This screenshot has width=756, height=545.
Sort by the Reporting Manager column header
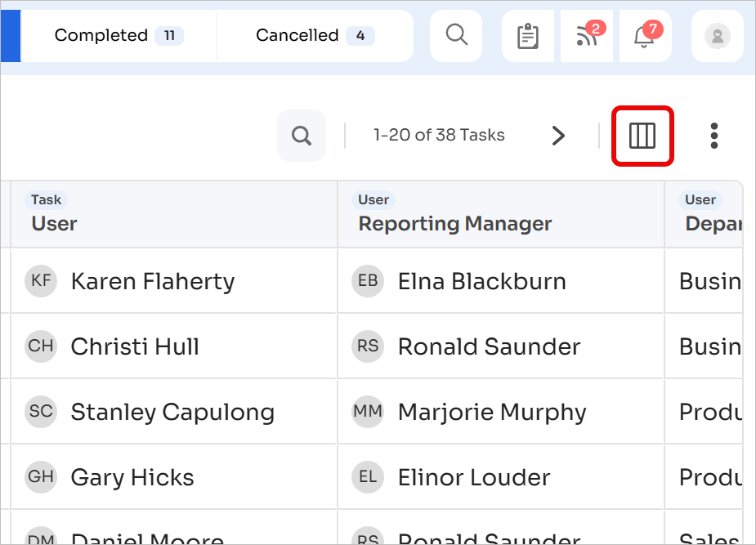coord(501,214)
